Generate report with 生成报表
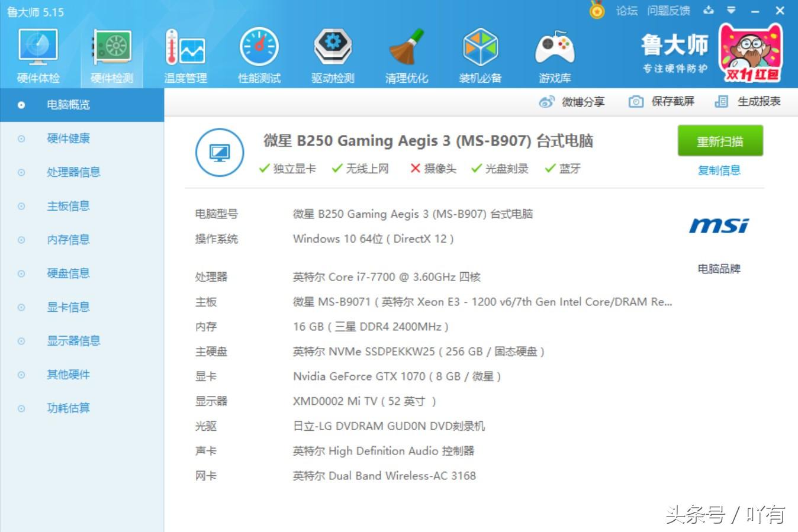This screenshot has width=798, height=532. pos(748,102)
